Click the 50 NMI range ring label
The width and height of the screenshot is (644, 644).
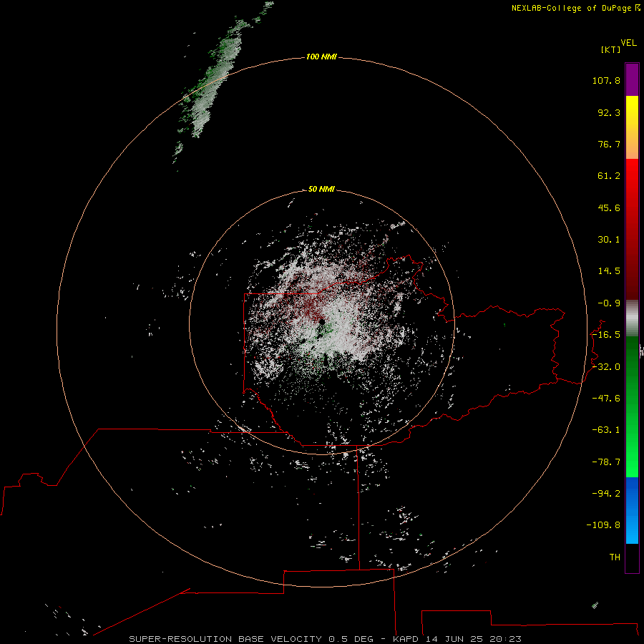(x=321, y=189)
